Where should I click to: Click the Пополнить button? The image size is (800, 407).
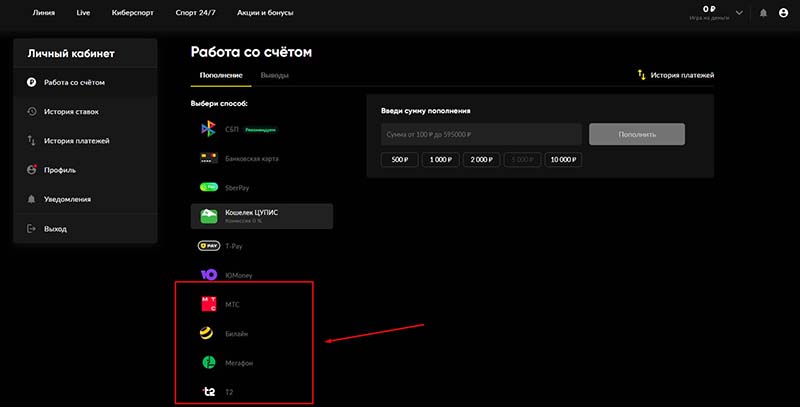[637, 134]
